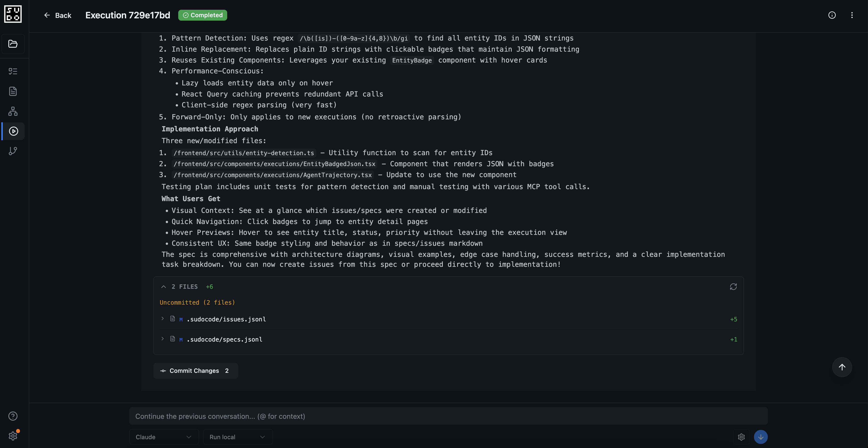Open the file explorer folder icon
868x448 pixels.
tap(13, 44)
